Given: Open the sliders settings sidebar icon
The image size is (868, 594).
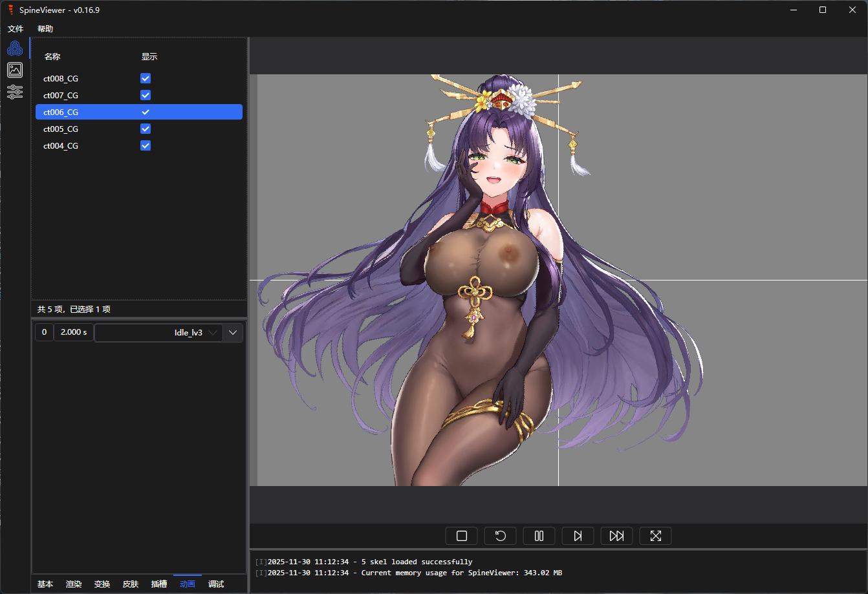Looking at the screenshot, I should [15, 92].
